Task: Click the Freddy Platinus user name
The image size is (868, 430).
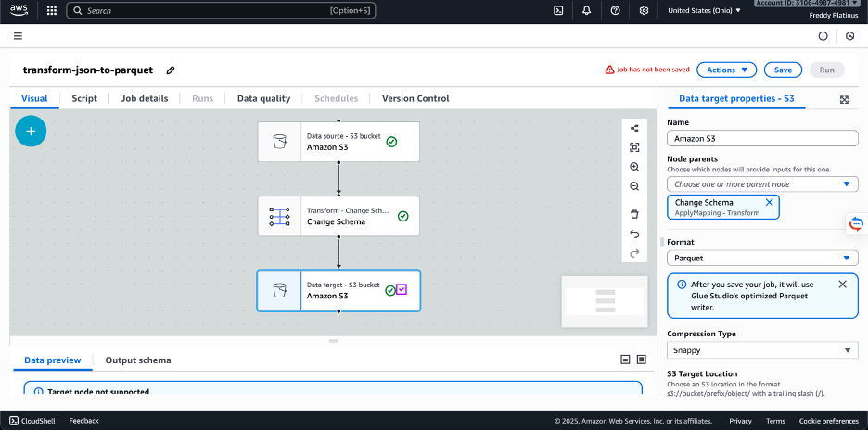Action: pyautogui.click(x=834, y=16)
